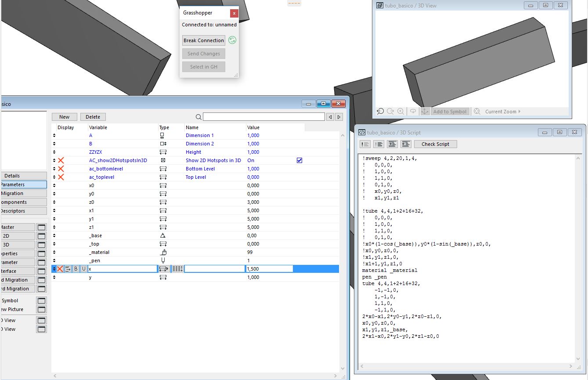Click the Check Script button
This screenshot has height=380, width=588.
tap(435, 144)
